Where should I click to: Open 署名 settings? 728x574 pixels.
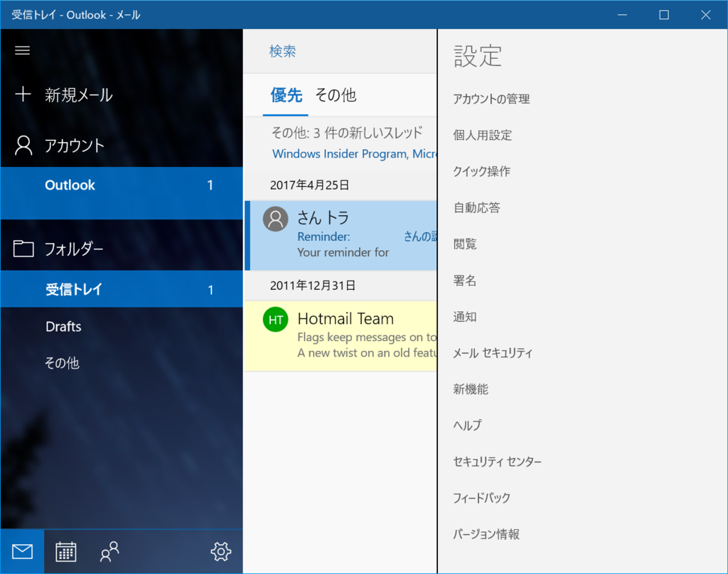(465, 281)
